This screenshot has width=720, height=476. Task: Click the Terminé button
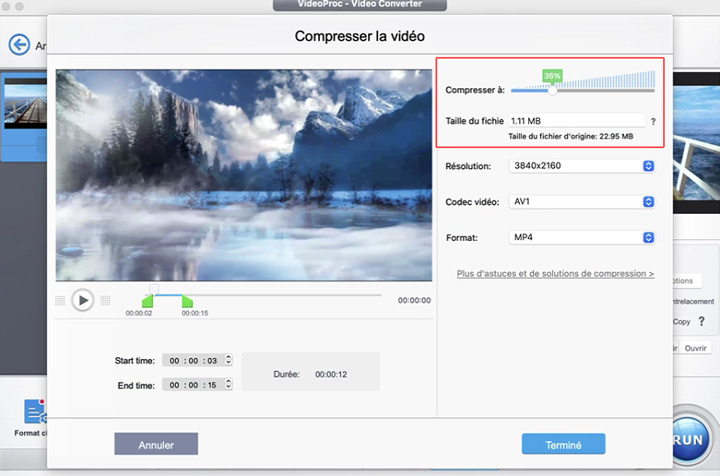[563, 444]
